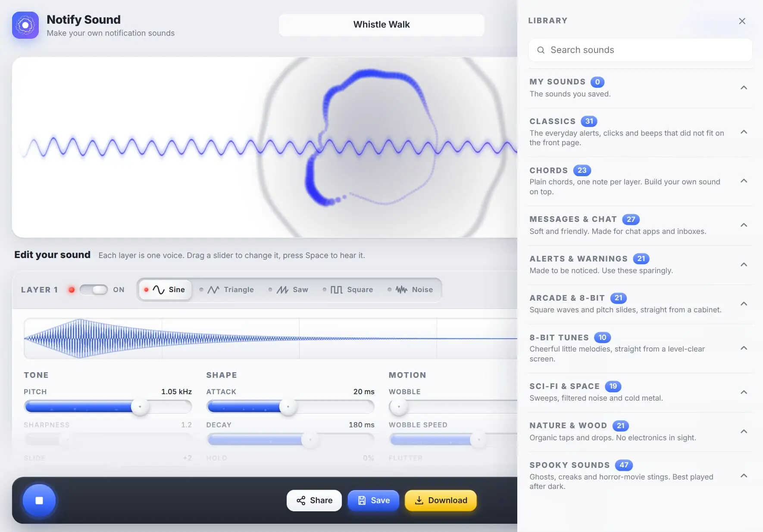
Task: Collapse the 8-Bit Tunes chevron
Action: [744, 348]
